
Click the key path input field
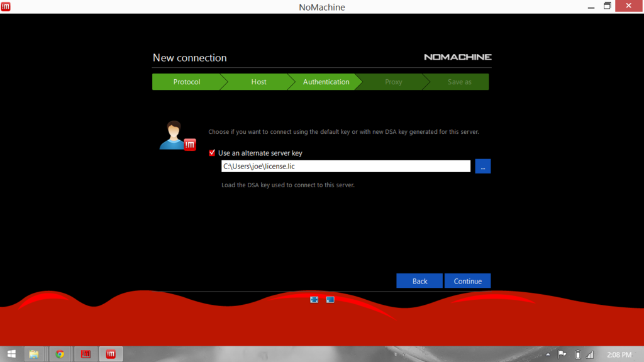click(346, 166)
